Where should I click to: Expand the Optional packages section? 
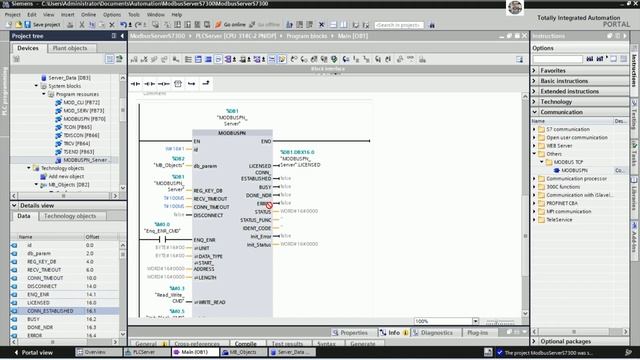(534, 341)
